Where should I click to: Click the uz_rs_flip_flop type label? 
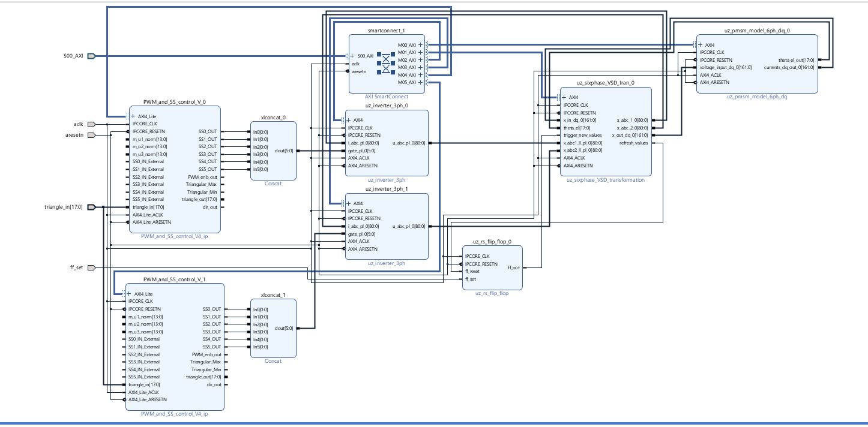(492, 293)
